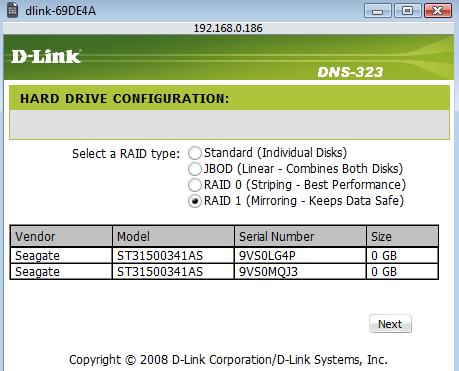
Task: Select JBOD (Linear) radio button
Action: click(x=195, y=169)
